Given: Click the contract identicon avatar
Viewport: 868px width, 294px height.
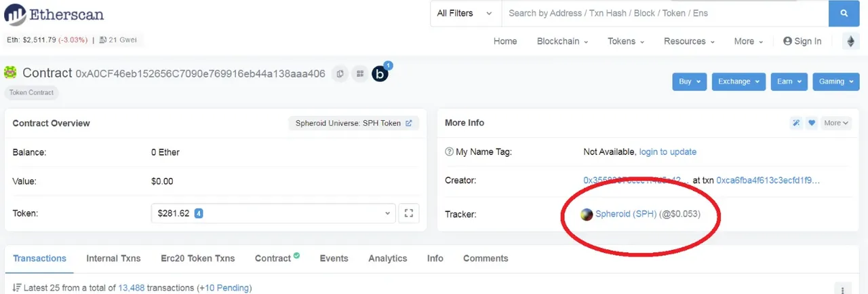Looking at the screenshot, I should [11, 73].
